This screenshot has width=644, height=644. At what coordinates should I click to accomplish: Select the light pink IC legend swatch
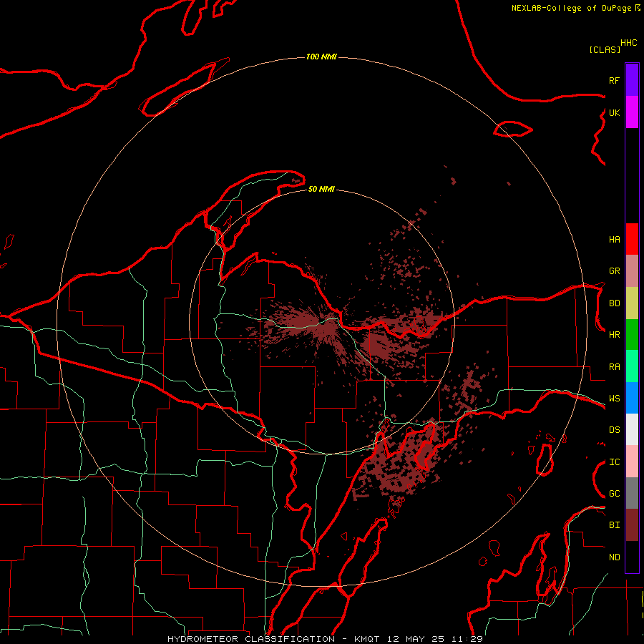632,462
